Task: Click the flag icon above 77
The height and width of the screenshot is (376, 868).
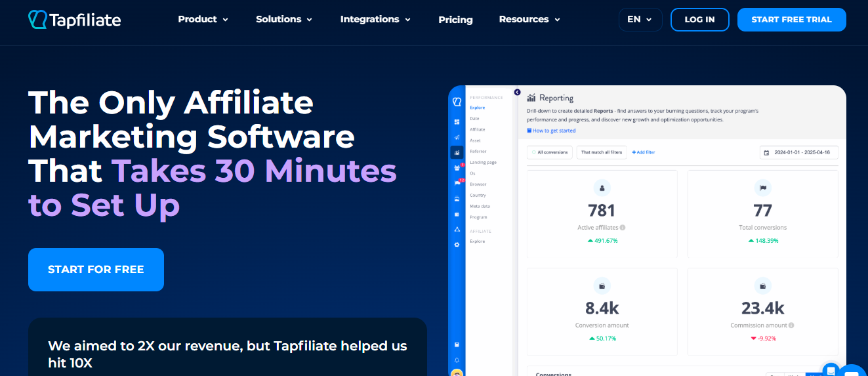Action: click(x=762, y=188)
